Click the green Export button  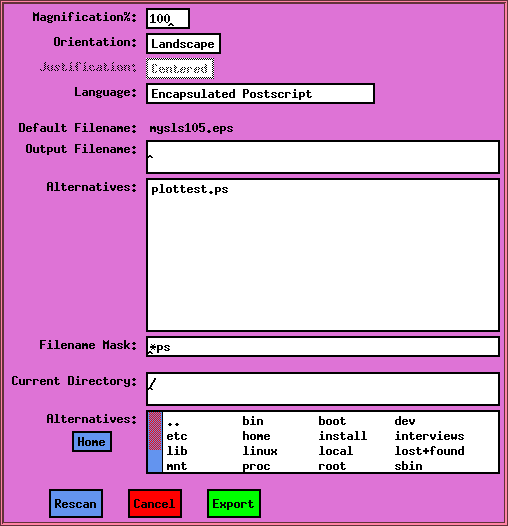coord(234,504)
